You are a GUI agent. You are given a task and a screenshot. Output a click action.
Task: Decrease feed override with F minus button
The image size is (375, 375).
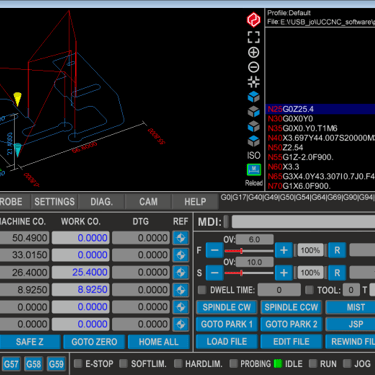tap(214, 250)
